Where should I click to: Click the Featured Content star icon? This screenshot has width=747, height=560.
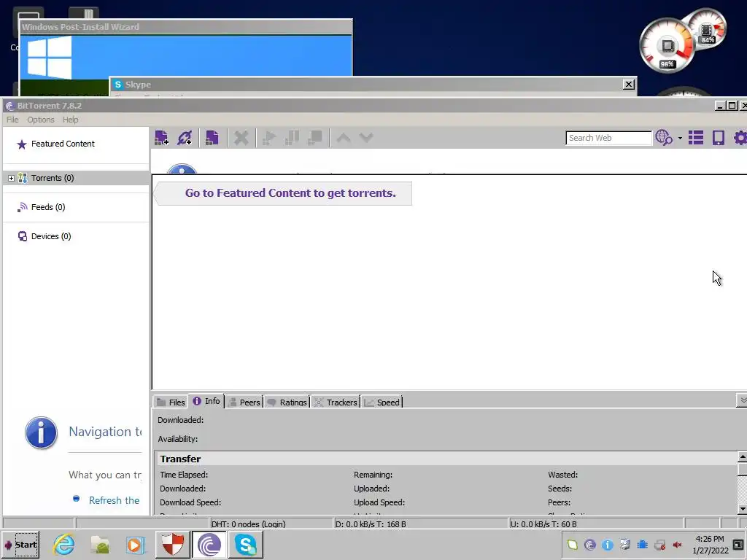pyautogui.click(x=21, y=144)
